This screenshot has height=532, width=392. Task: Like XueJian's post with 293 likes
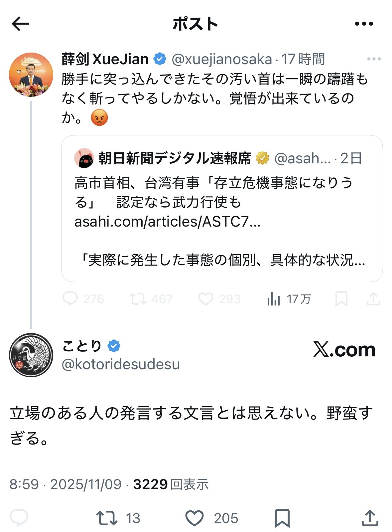click(x=206, y=299)
